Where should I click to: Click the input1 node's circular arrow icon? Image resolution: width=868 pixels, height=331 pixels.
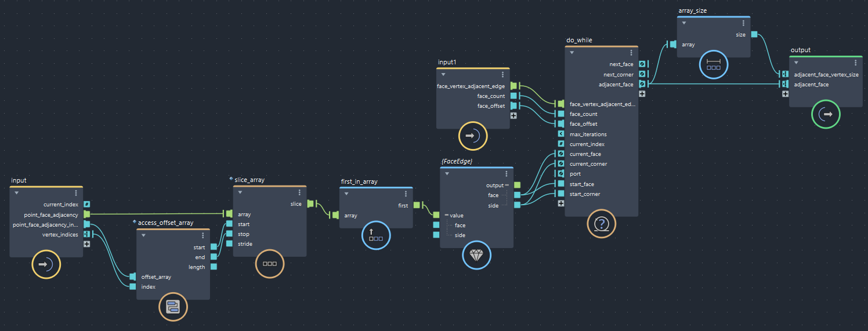(473, 136)
